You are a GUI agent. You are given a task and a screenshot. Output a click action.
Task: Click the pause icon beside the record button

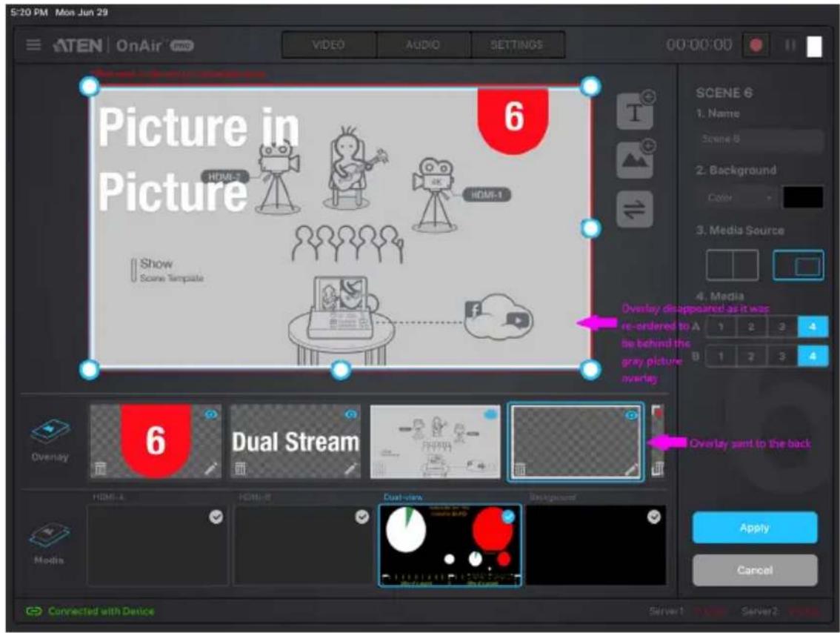[x=790, y=45]
